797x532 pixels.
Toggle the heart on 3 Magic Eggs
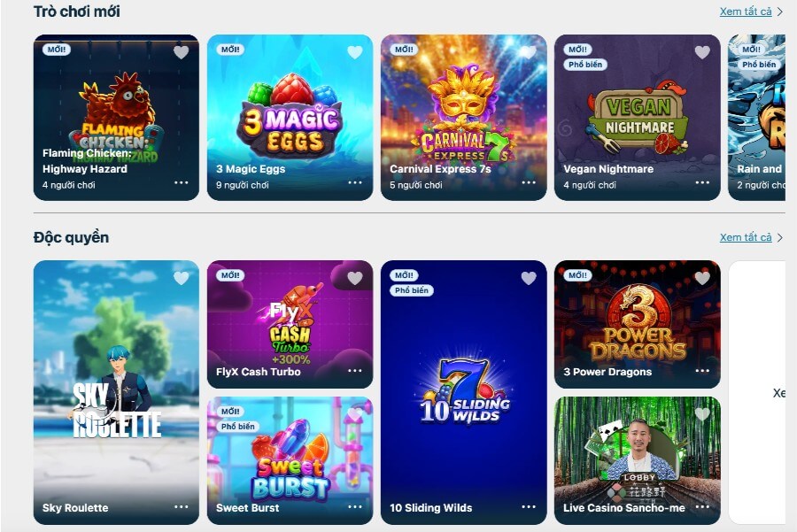click(355, 52)
